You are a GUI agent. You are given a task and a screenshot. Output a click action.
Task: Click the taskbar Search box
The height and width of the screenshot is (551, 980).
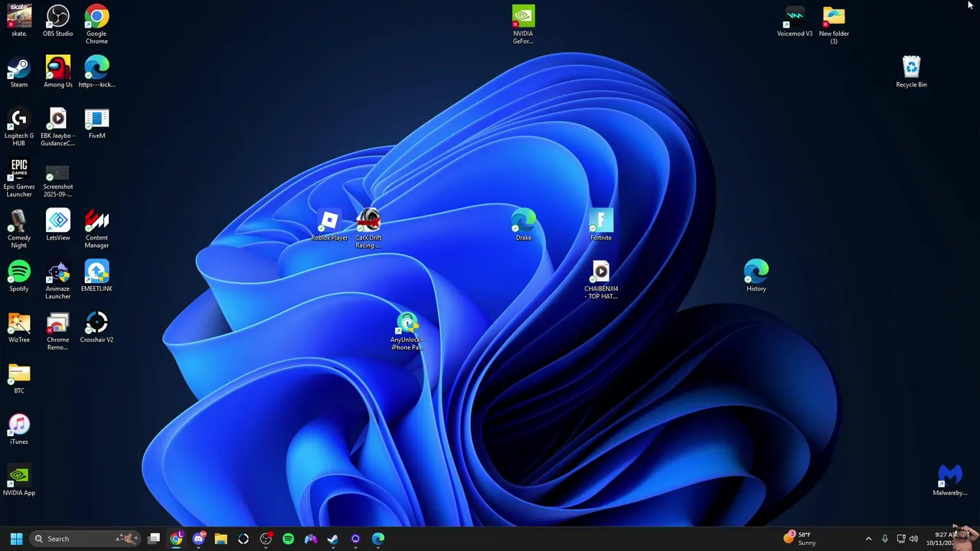[x=85, y=539]
